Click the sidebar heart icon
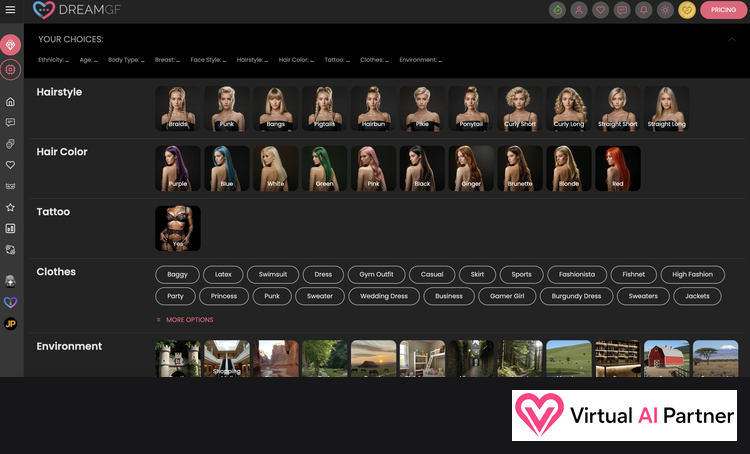750x454 pixels. point(11,165)
